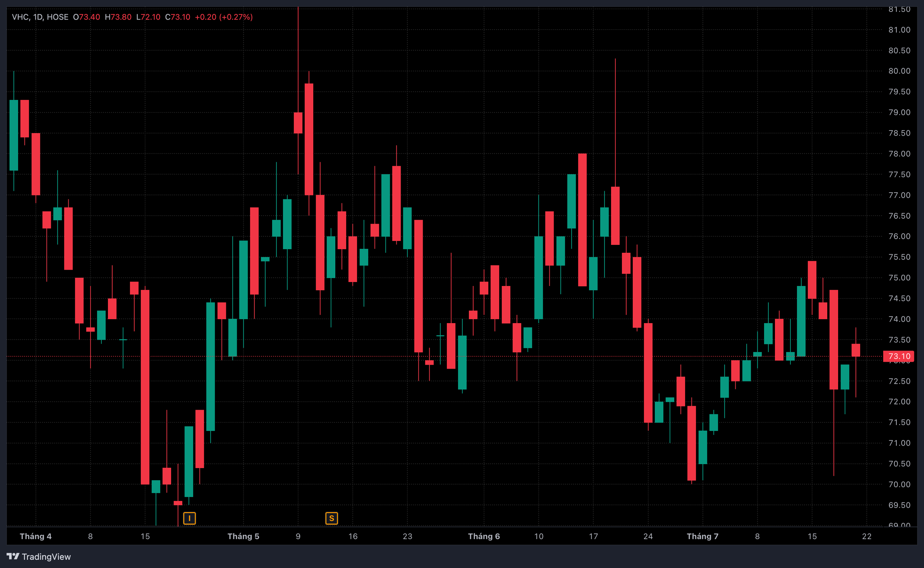Click the orange 'S' event marker
Image resolution: width=924 pixels, height=568 pixels.
point(332,519)
